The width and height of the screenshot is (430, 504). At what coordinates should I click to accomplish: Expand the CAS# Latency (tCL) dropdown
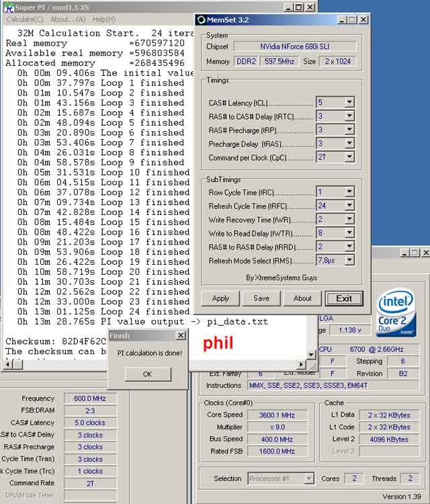349,102
